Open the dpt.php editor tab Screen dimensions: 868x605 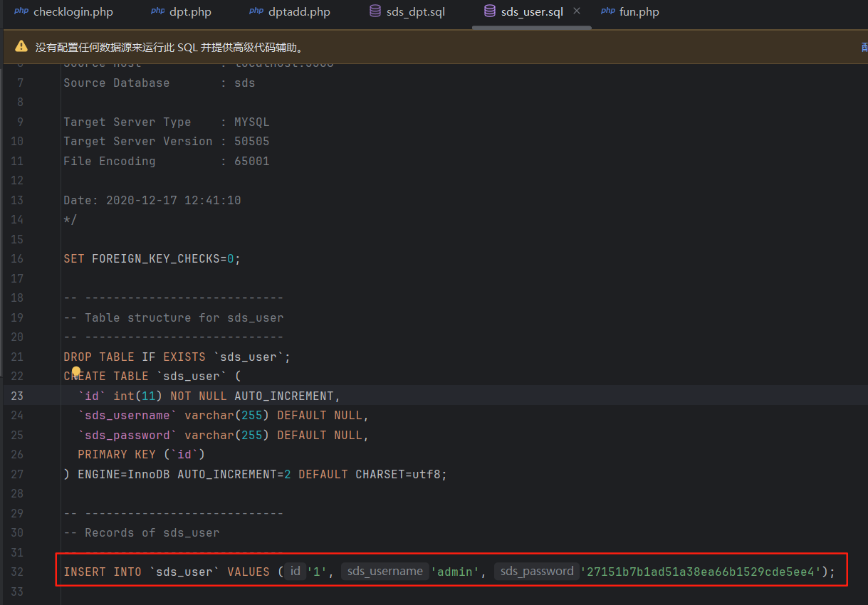point(181,12)
